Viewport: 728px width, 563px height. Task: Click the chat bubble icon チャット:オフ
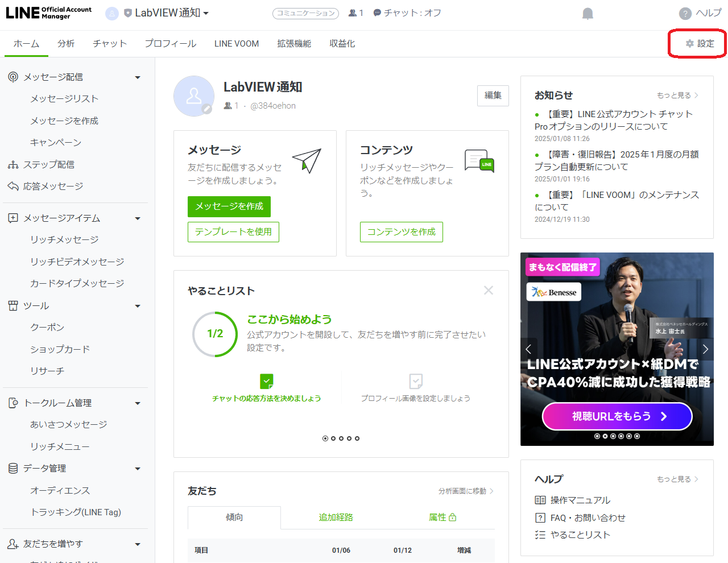click(x=377, y=13)
